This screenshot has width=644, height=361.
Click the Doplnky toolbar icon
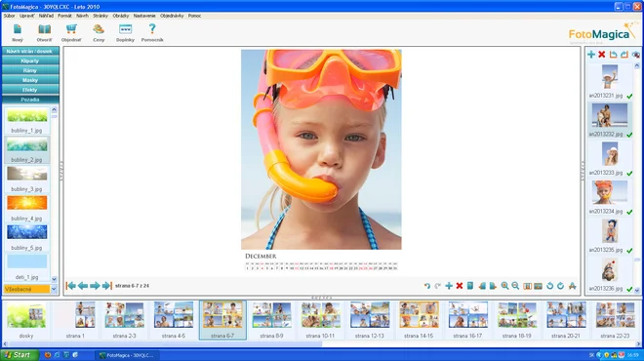125,29
